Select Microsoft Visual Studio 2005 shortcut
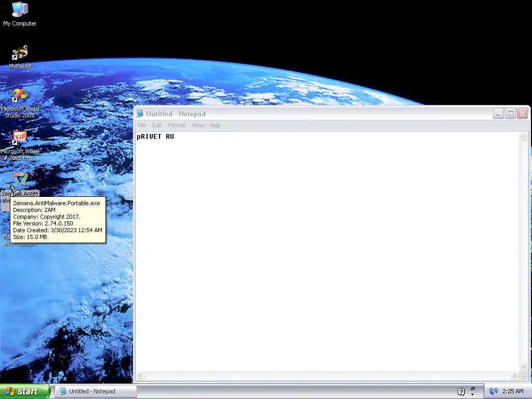 click(x=20, y=103)
